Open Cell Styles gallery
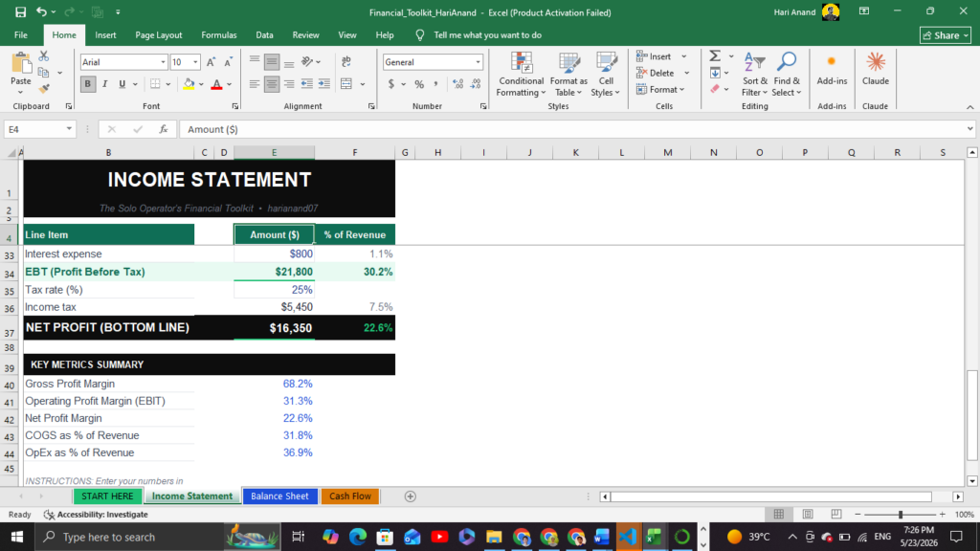The height and width of the screenshot is (551, 980). 605,75
